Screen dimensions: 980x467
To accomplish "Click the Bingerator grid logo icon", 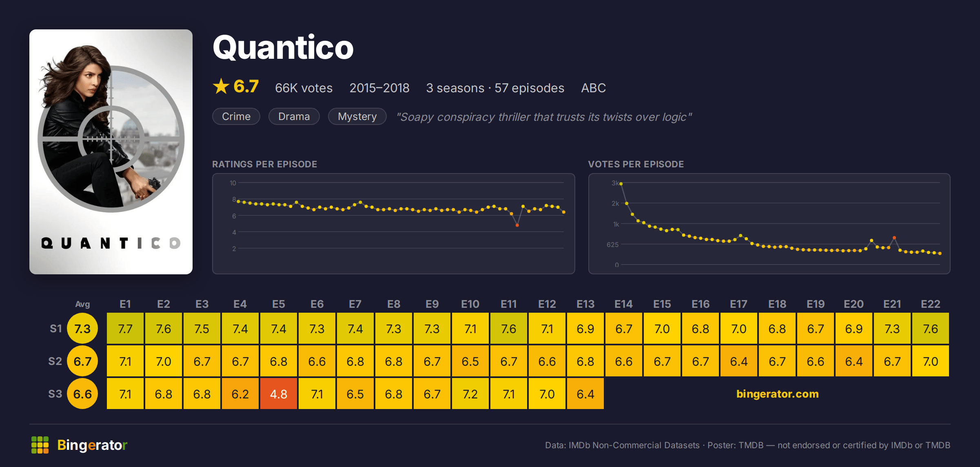I will (x=40, y=445).
